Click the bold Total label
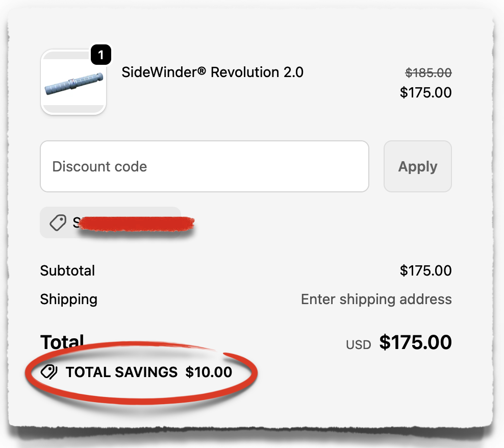 (x=62, y=341)
